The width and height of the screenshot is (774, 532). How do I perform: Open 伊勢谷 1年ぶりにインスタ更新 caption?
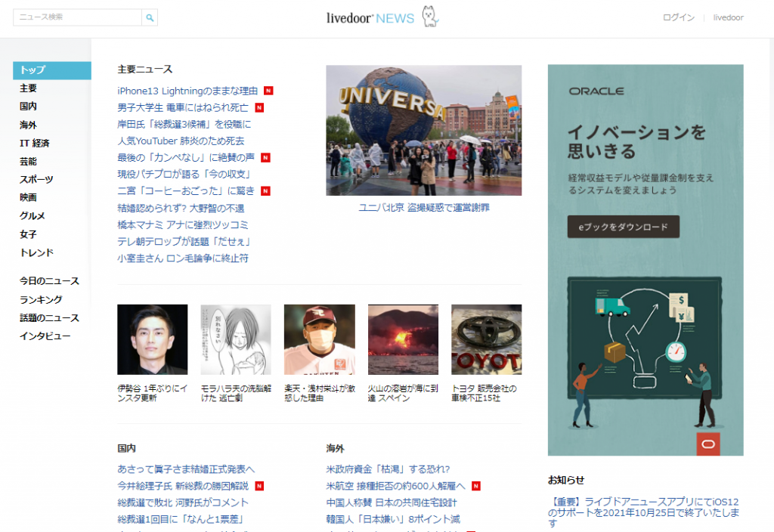(x=153, y=393)
